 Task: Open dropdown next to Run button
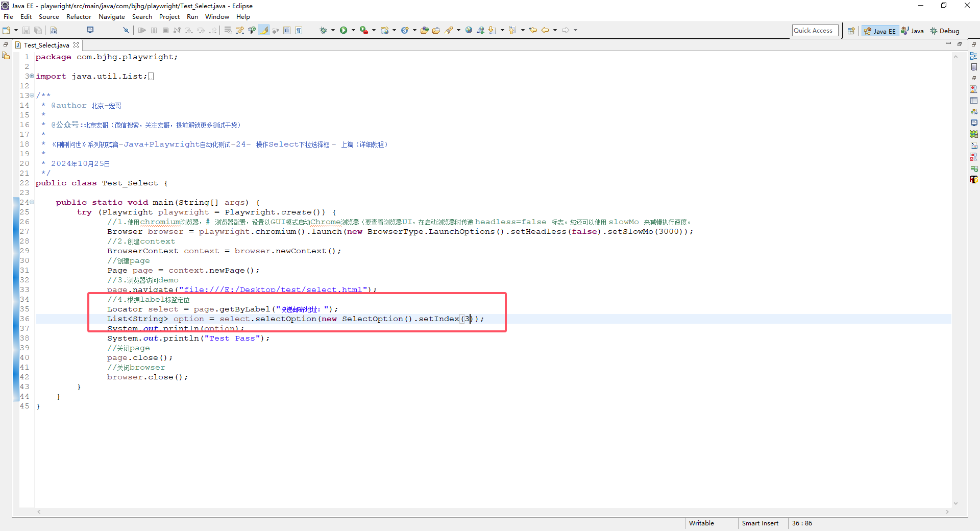[353, 31]
